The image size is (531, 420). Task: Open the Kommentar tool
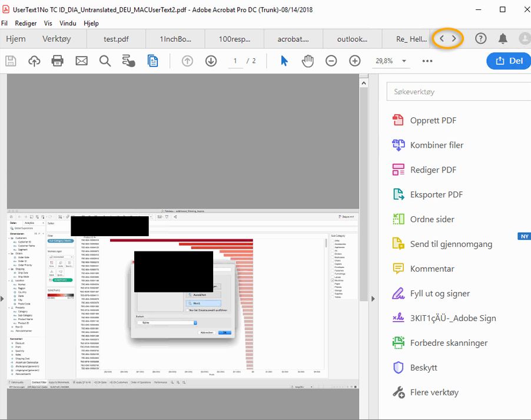click(433, 269)
